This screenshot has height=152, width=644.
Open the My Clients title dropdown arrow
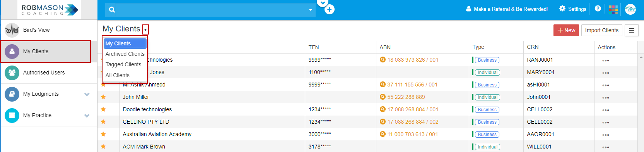tap(145, 29)
